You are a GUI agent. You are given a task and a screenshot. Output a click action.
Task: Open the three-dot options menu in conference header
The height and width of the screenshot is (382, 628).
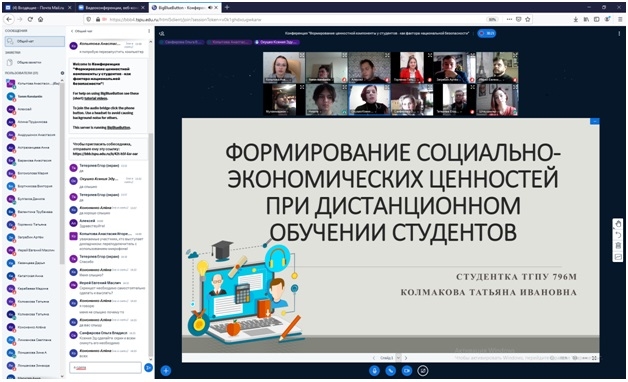point(619,34)
